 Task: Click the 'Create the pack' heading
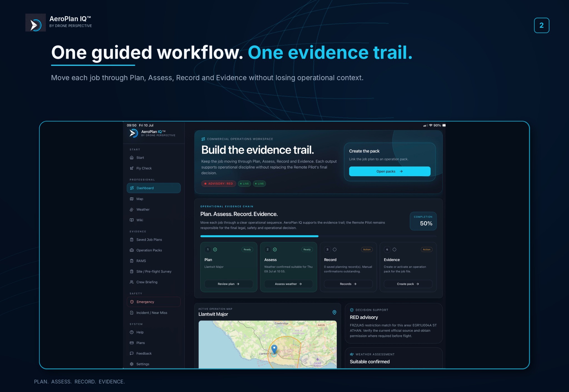click(x=364, y=151)
